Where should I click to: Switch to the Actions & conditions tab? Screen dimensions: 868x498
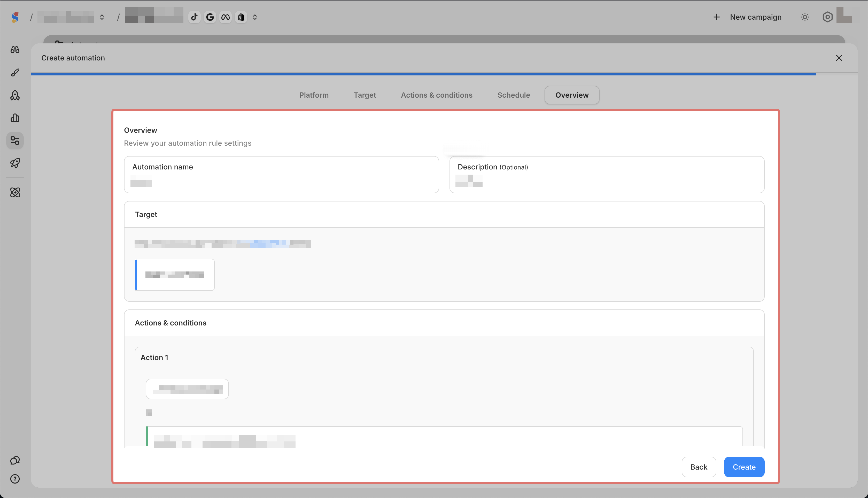tap(436, 95)
